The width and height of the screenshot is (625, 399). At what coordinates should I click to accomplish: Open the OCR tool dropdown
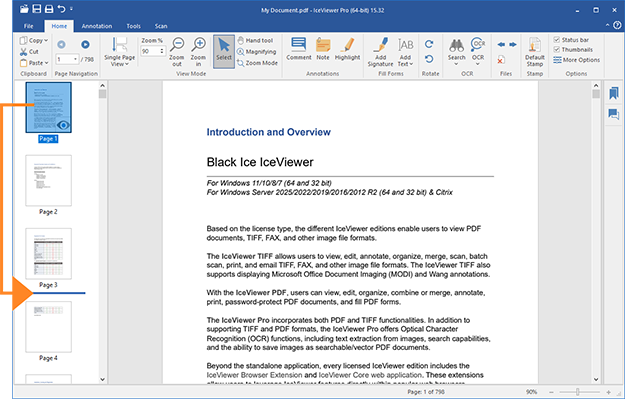pos(478,52)
